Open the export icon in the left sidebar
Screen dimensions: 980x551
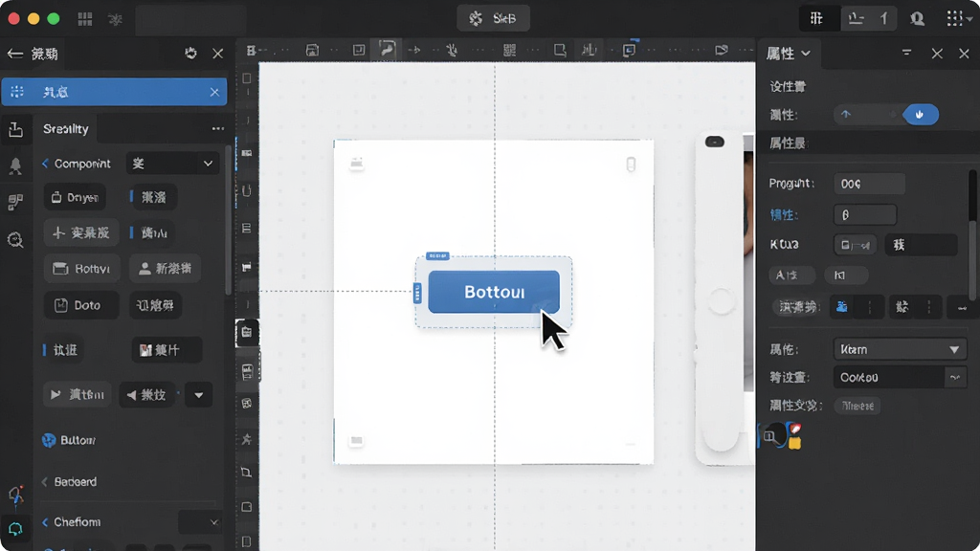(15, 129)
